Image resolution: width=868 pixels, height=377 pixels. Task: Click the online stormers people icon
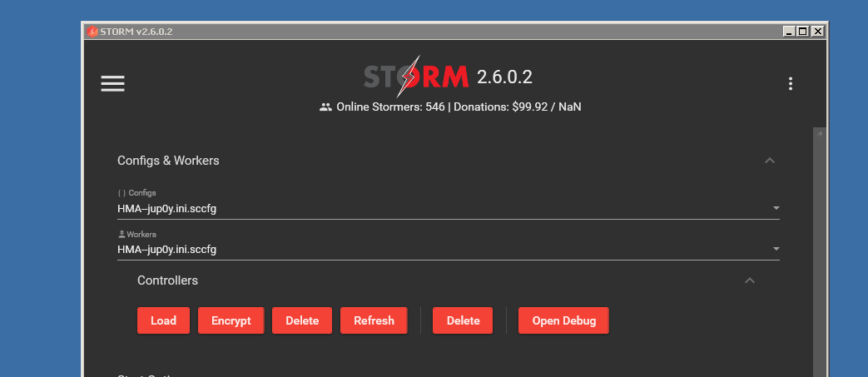click(x=325, y=107)
